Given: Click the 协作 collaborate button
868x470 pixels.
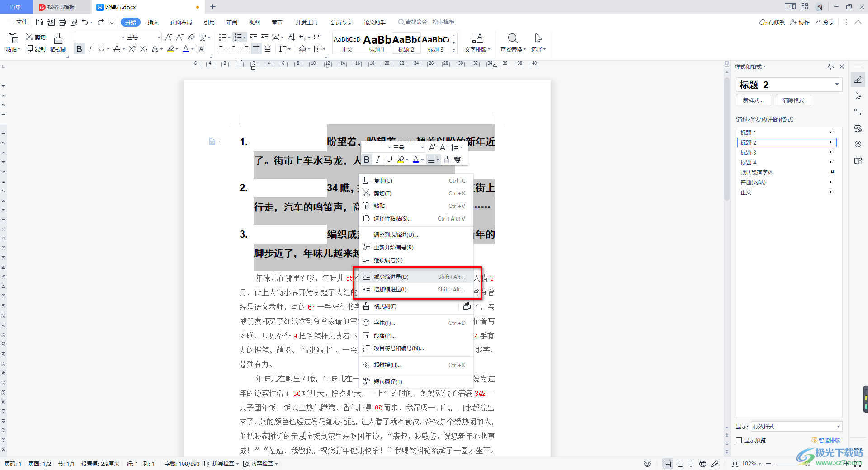Looking at the screenshot, I should point(800,22).
